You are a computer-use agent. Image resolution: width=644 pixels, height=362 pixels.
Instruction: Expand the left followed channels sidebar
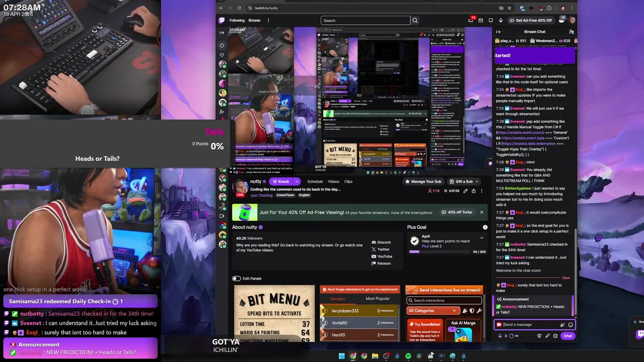coord(222,33)
